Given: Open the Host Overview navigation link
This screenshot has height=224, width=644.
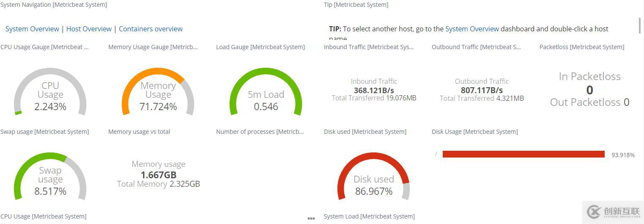Looking at the screenshot, I should point(89,29).
